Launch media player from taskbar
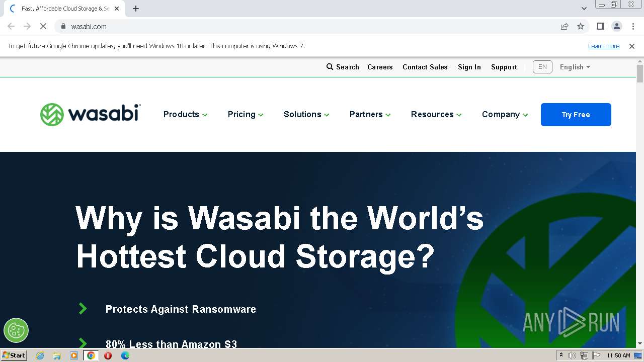The image size is (644, 362). [74, 355]
